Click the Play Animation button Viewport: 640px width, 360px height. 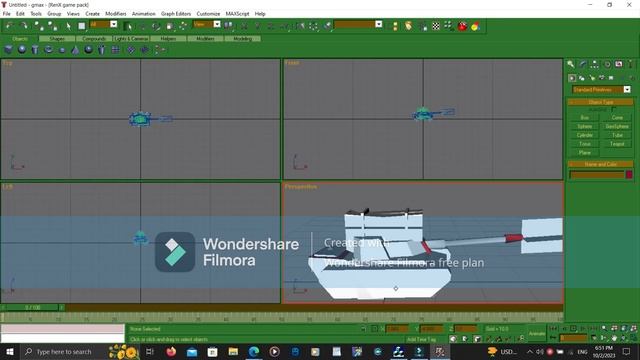573,328
